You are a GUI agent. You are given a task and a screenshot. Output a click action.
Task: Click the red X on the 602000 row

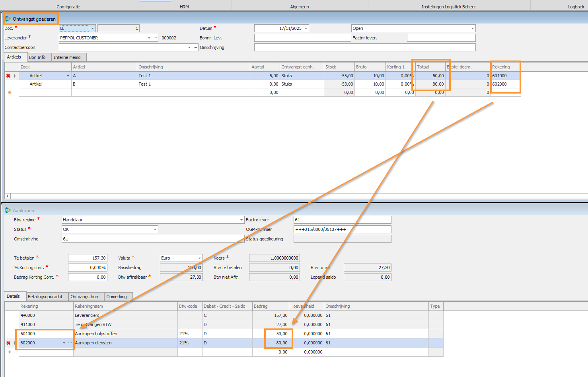(8, 343)
